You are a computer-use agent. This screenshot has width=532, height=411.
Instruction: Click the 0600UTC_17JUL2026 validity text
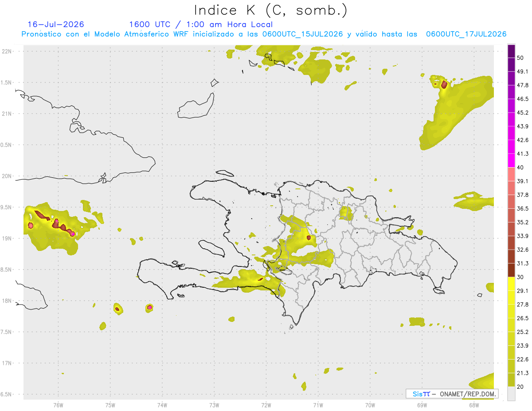point(466,34)
